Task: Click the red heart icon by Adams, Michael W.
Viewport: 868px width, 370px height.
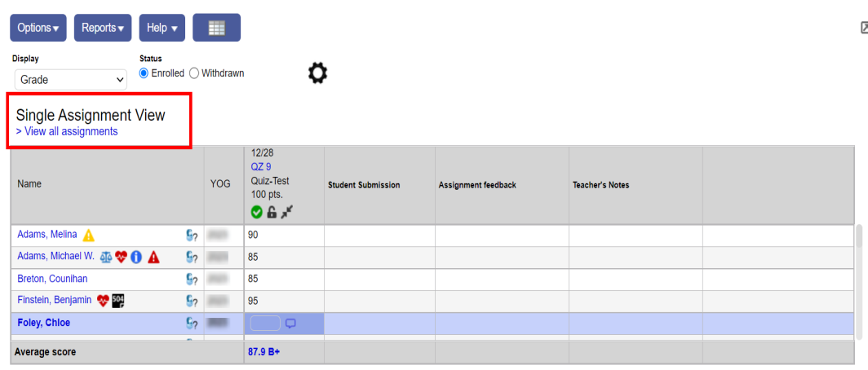Action: pyautogui.click(x=122, y=257)
